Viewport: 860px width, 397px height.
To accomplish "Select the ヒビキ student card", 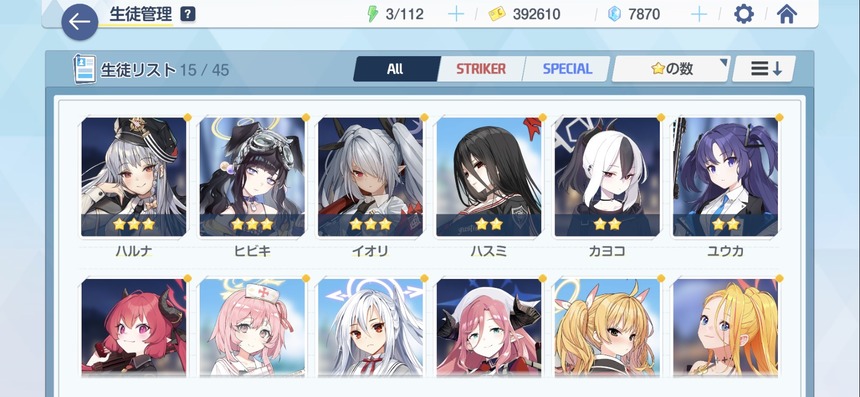I will coord(252,177).
